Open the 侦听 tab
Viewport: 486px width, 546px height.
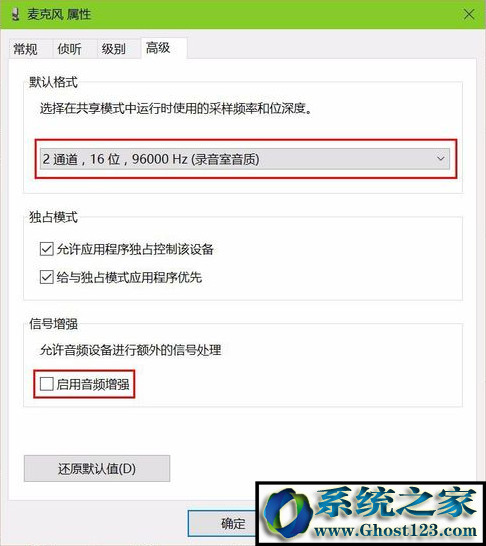click(x=69, y=49)
